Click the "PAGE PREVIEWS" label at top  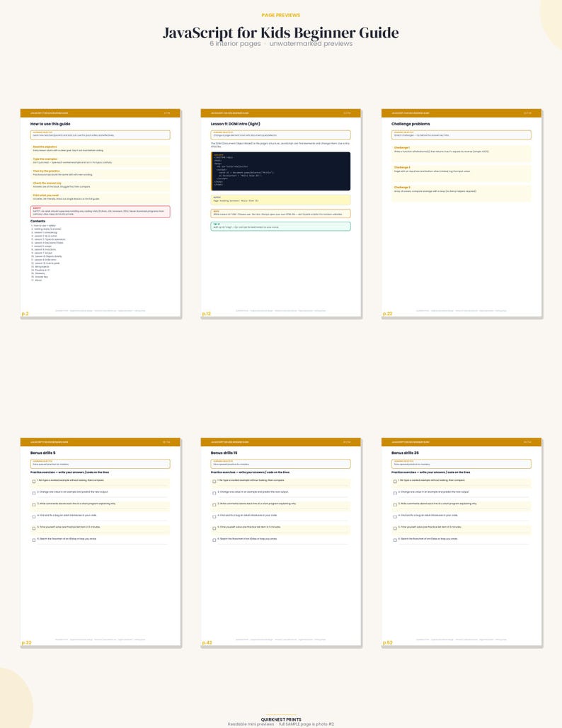[x=281, y=16]
